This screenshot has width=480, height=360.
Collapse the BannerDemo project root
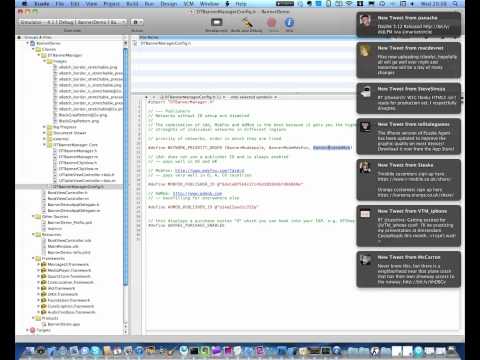28,43
